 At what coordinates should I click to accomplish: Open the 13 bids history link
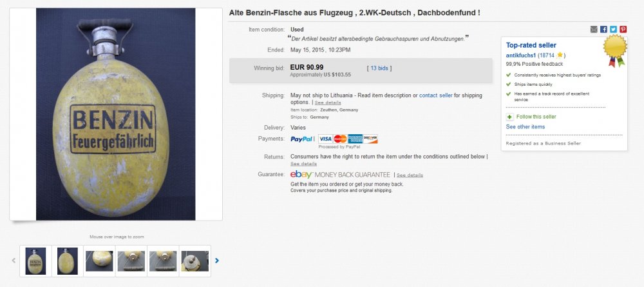coord(380,68)
